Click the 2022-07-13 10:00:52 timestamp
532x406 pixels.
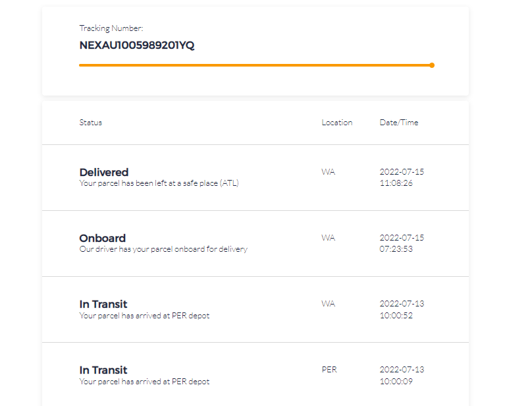click(x=402, y=309)
